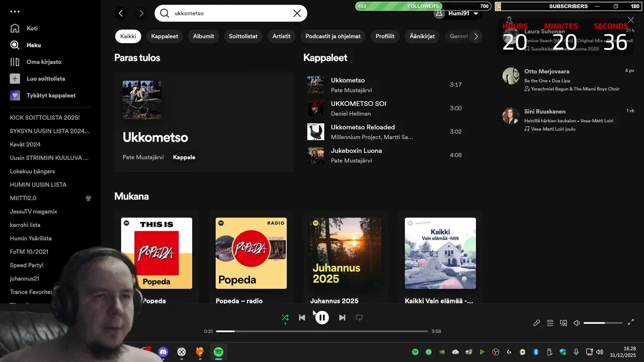Open Discord from the taskbar

click(163, 352)
